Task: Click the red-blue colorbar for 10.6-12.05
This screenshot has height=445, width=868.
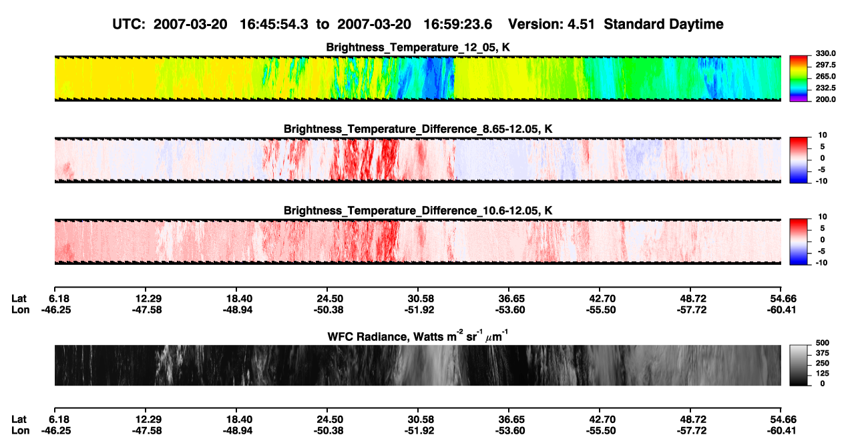Action: coord(798,240)
